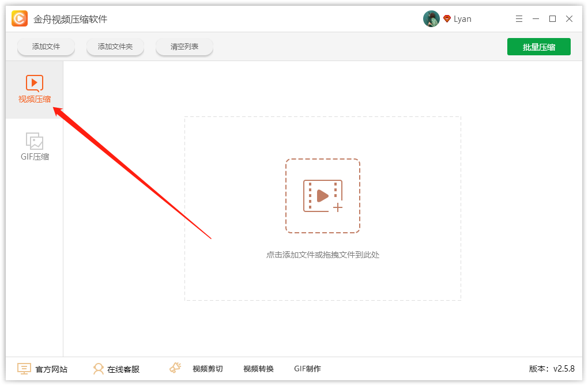Select the 视频压缩 tab label
Image resolution: width=588 pixels, height=386 pixels.
35,99
